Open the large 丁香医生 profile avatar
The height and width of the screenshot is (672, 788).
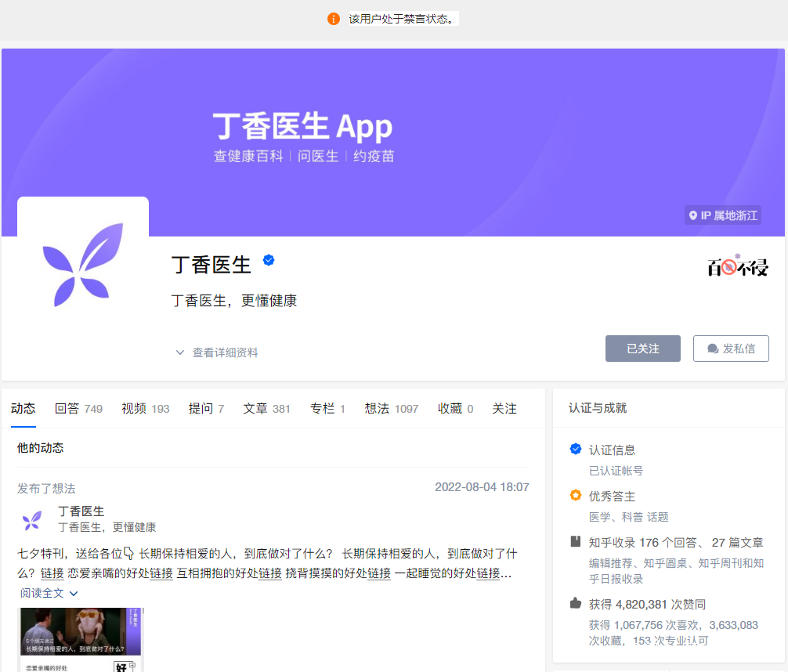pos(83,263)
